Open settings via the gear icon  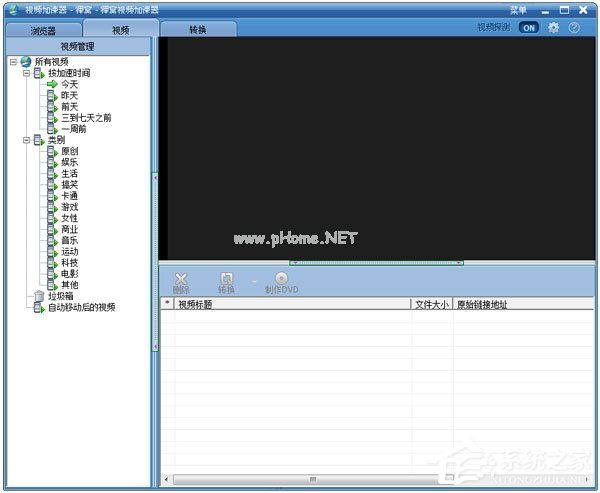coord(553,28)
